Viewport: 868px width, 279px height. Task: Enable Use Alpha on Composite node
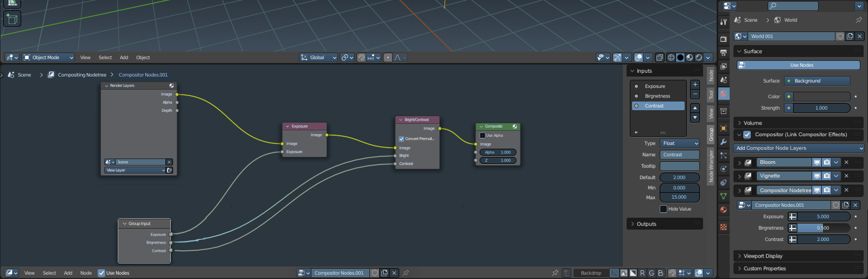pos(482,136)
